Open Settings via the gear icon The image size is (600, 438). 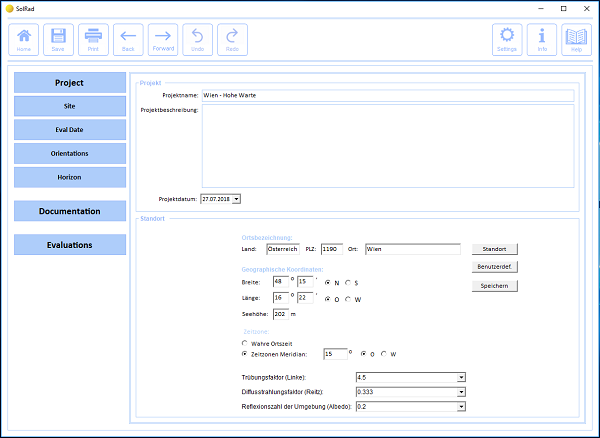507,39
